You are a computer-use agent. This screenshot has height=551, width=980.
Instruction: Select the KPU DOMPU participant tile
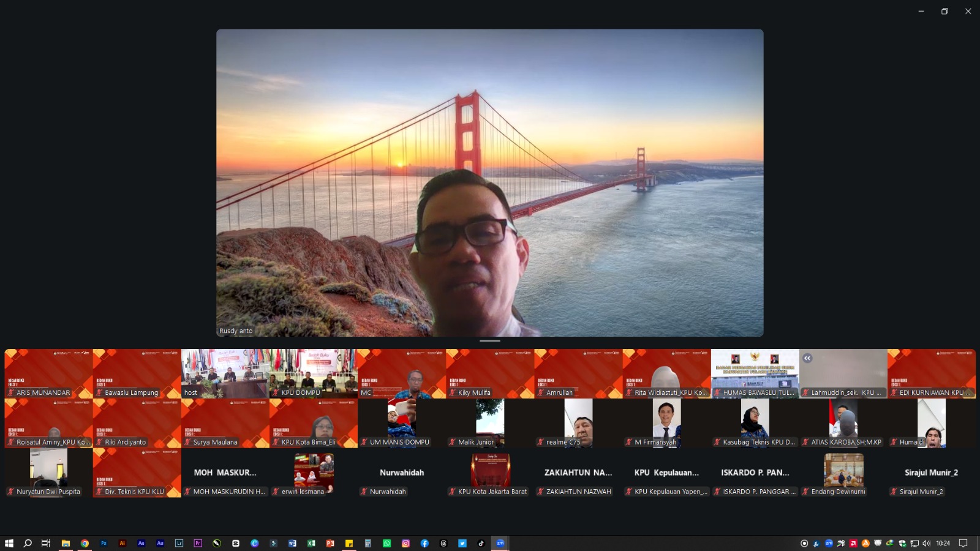314,373
